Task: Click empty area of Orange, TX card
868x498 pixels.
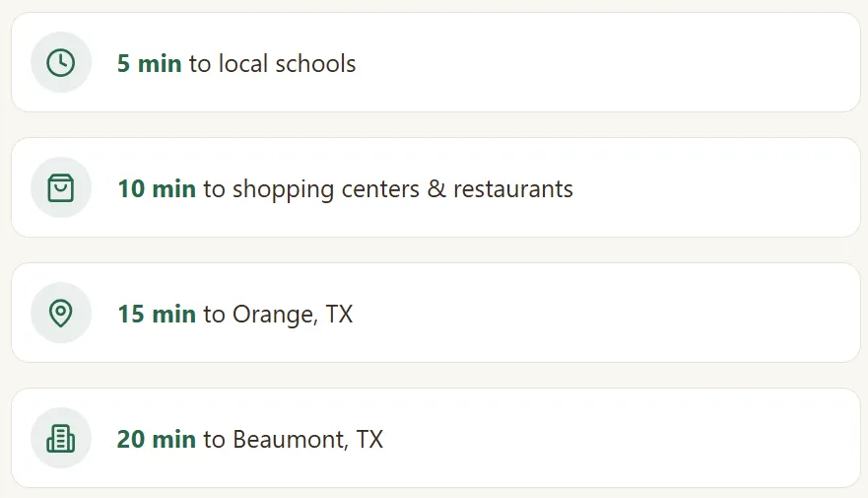Action: [609, 313]
